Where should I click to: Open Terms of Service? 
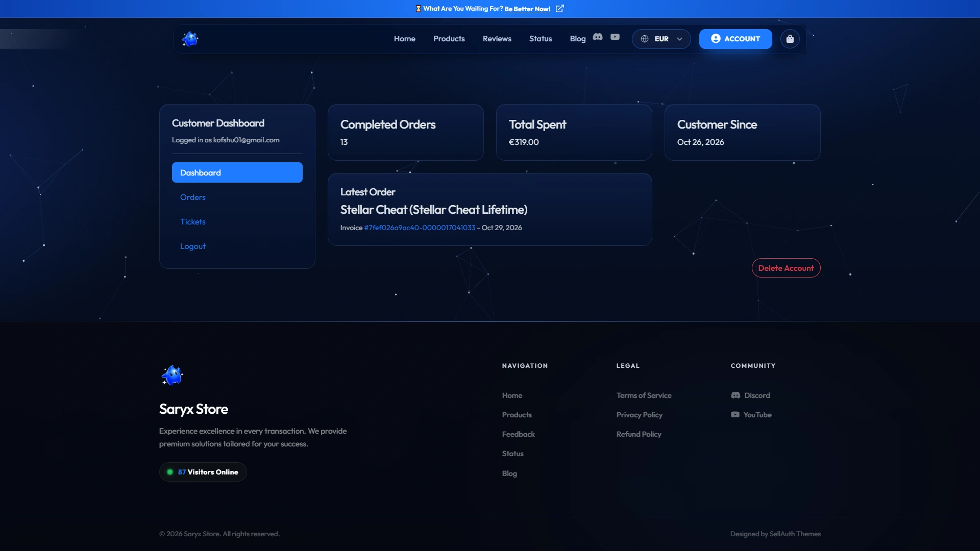(644, 395)
